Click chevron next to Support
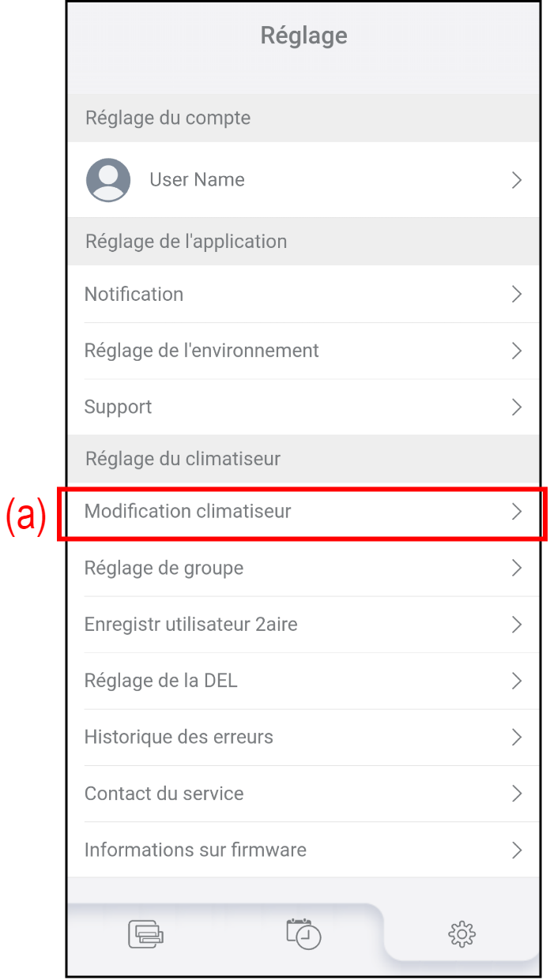This screenshot has width=550, height=980. tap(517, 407)
